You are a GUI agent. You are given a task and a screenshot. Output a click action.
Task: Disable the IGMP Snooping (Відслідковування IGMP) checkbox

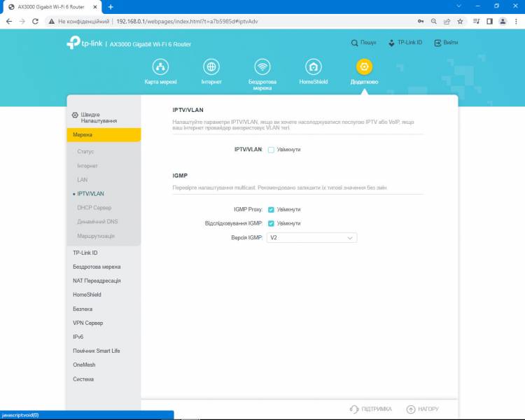[271, 223]
